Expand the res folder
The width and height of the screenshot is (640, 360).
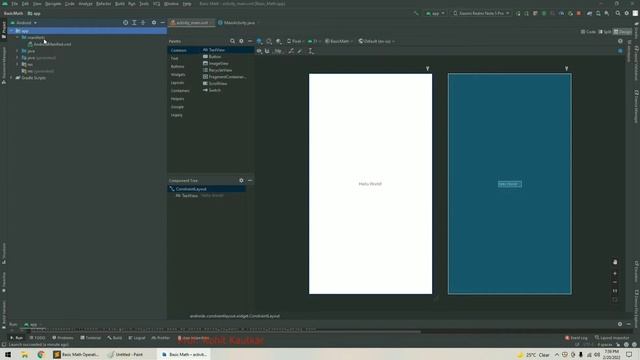(18, 64)
